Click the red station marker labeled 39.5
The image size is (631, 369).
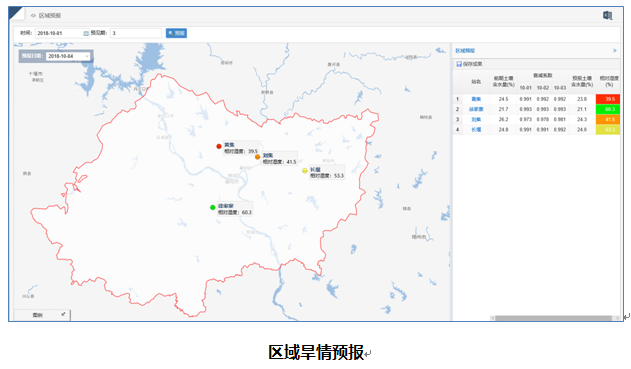tap(219, 146)
